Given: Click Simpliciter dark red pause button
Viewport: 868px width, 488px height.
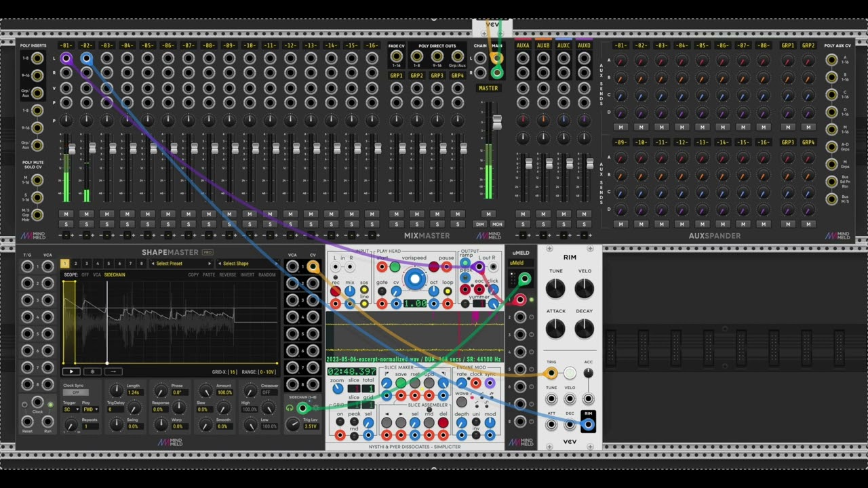Looking at the screenshot, I should pos(433,267).
